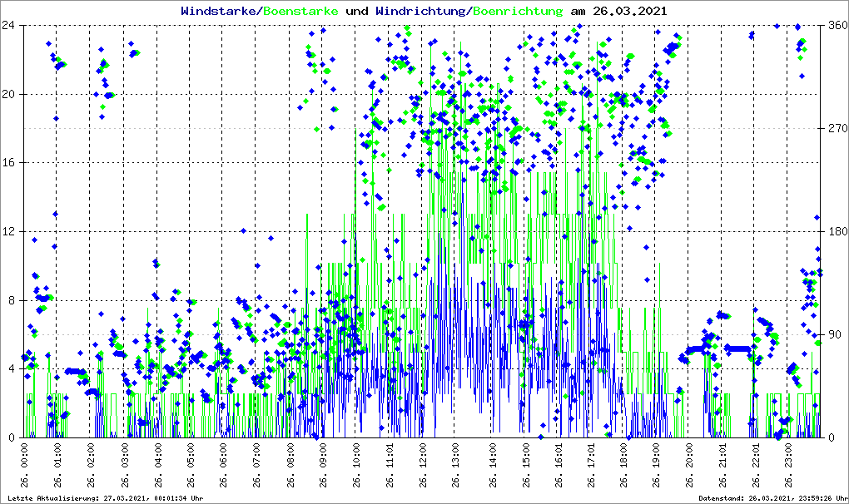Click the '26. 15:00' time label
This screenshot has height=504, width=849.
point(525,466)
